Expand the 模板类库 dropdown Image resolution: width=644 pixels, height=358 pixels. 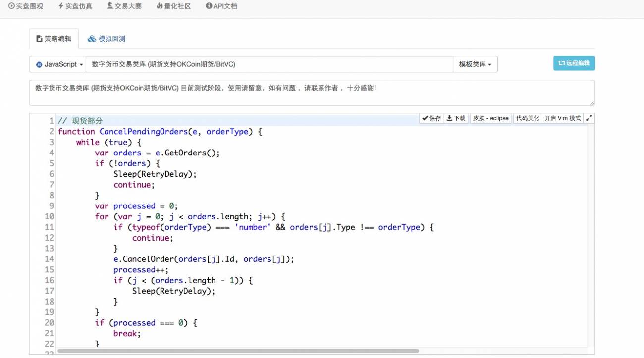(475, 64)
